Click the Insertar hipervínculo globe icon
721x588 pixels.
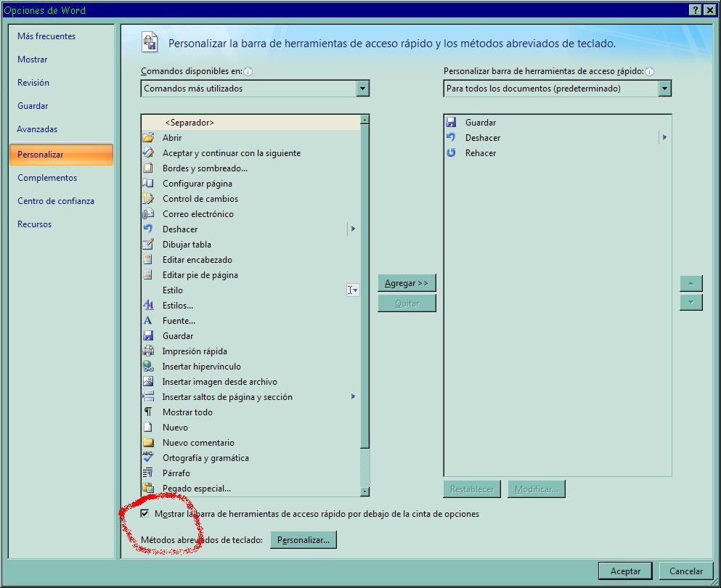click(x=148, y=367)
